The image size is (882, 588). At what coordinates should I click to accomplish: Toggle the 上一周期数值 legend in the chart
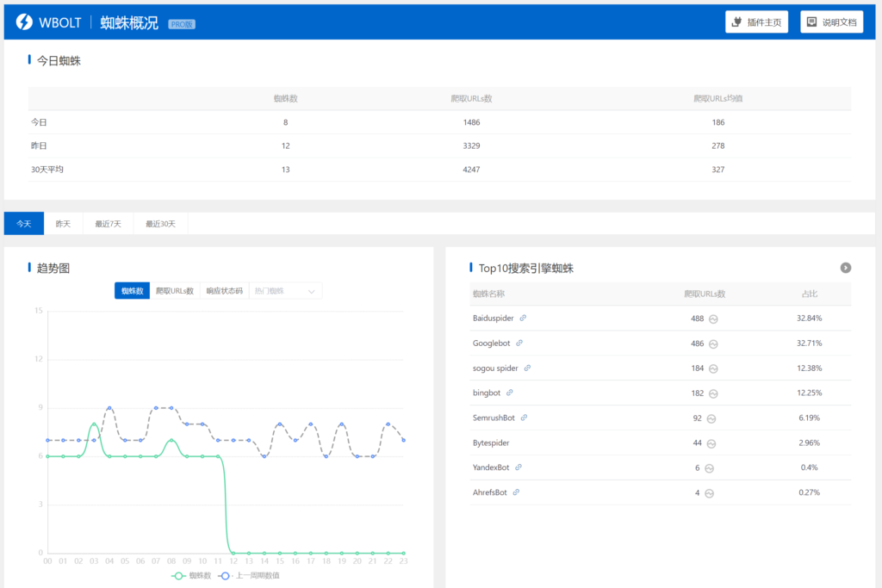(x=250, y=577)
